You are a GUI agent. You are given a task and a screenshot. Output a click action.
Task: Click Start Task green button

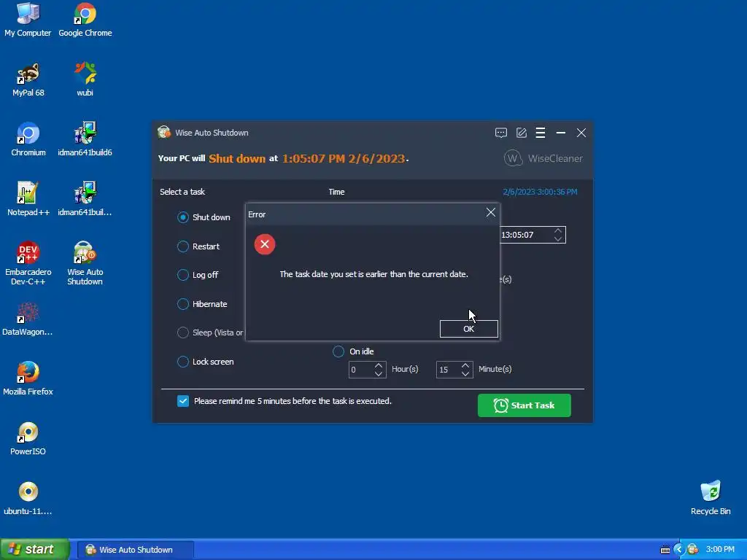pos(524,405)
